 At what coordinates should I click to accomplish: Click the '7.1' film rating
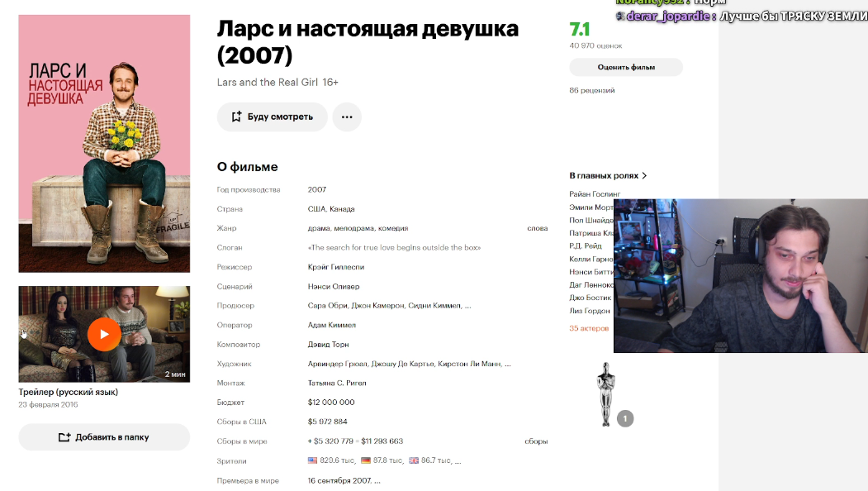(x=580, y=30)
